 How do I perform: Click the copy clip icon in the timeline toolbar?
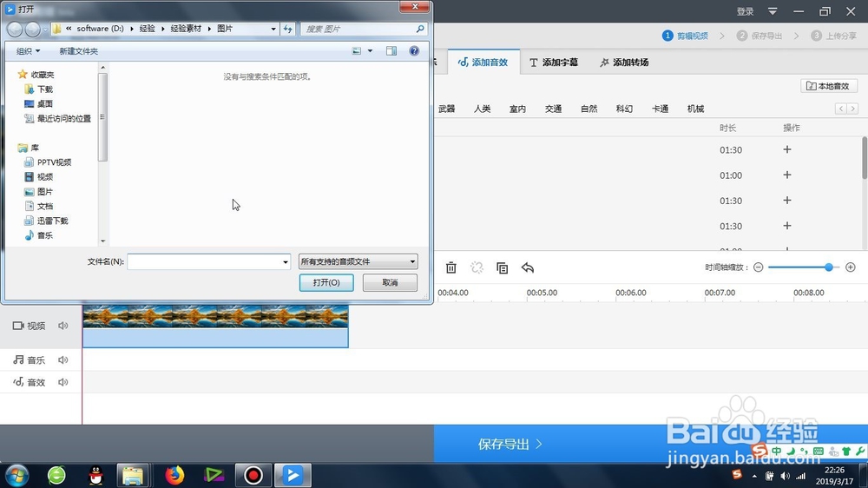[502, 267]
